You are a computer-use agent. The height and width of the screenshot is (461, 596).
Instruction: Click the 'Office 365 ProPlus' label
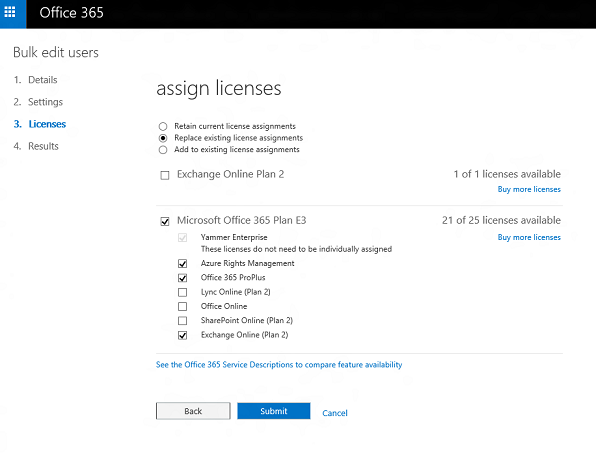pos(233,277)
